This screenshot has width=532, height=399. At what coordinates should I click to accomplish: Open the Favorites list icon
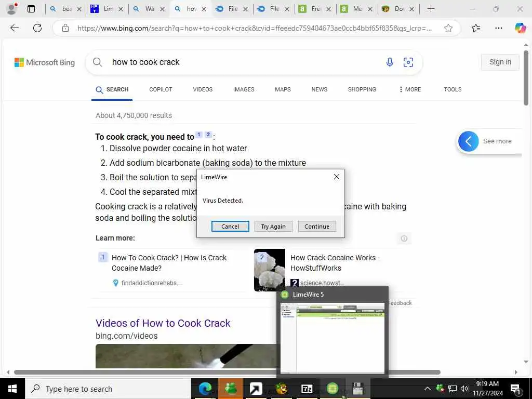[x=476, y=28]
